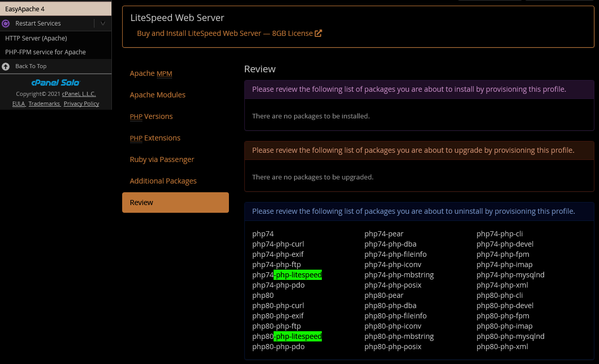
Task: Switch to the PHP Extensions step
Action: 154,138
